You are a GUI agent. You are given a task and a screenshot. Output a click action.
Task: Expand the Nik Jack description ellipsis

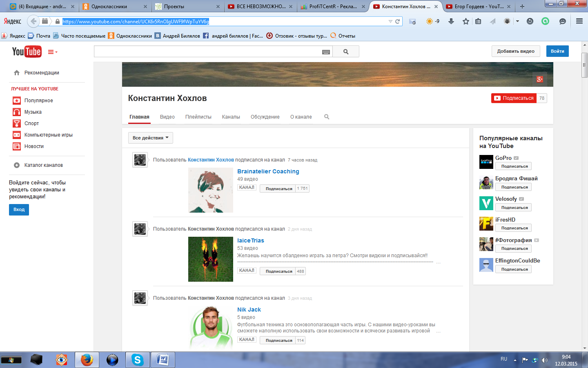pyautogui.click(x=438, y=331)
